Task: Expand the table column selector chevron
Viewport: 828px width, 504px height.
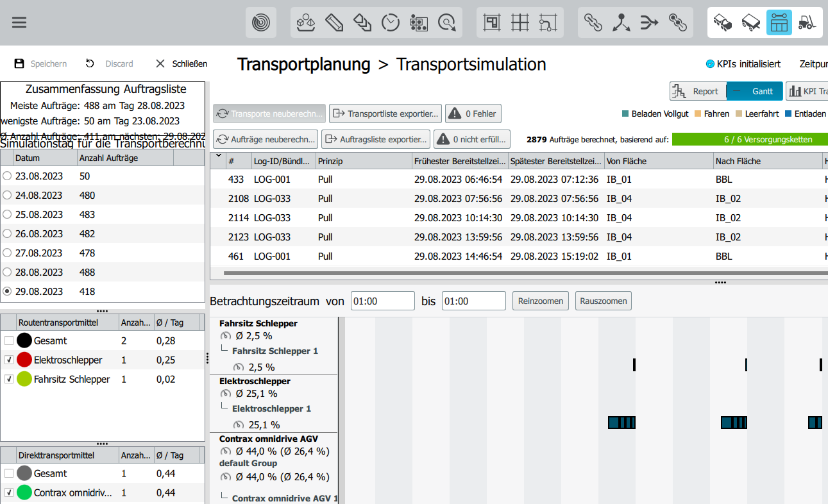Action: coord(218,155)
